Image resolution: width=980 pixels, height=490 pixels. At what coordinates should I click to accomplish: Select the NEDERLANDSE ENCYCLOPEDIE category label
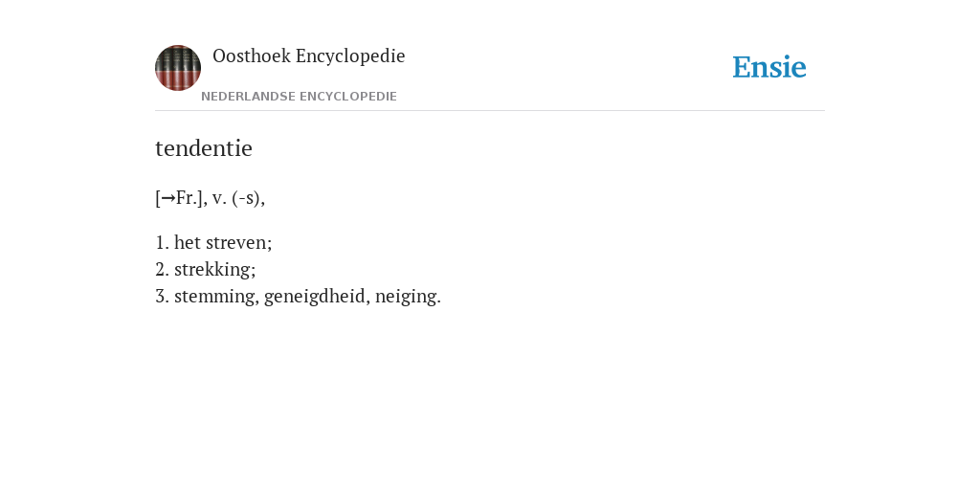299,97
